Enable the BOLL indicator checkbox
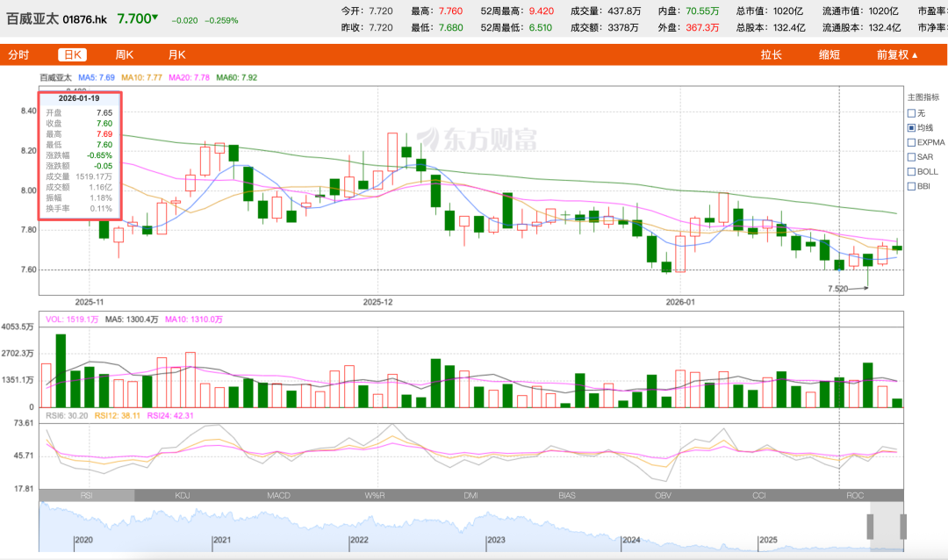 tap(912, 172)
